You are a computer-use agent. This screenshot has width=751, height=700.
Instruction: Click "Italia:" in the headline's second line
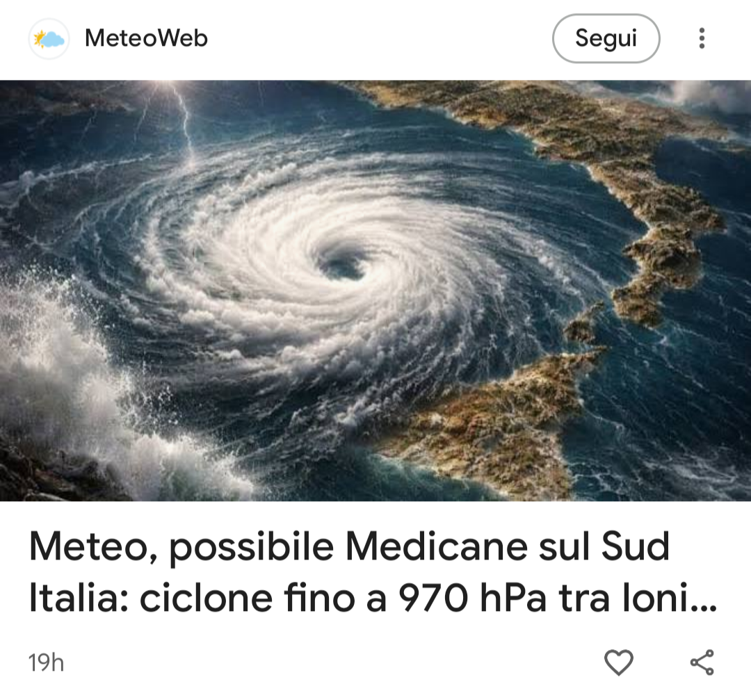pos(79,598)
